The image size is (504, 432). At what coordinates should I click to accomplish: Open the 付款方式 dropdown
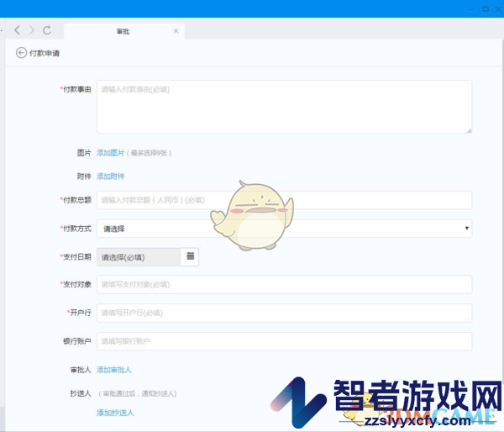click(x=284, y=229)
